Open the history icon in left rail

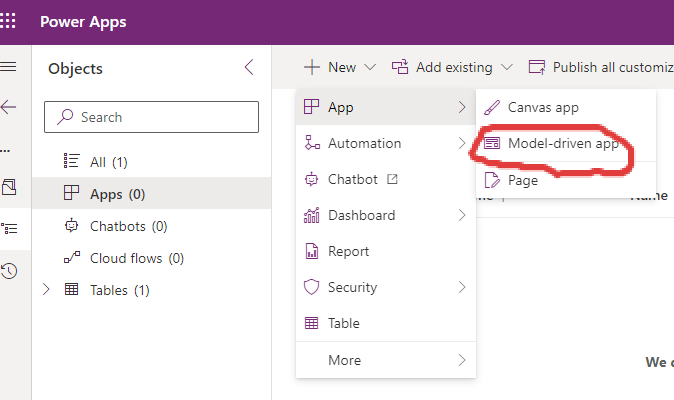(x=8, y=270)
